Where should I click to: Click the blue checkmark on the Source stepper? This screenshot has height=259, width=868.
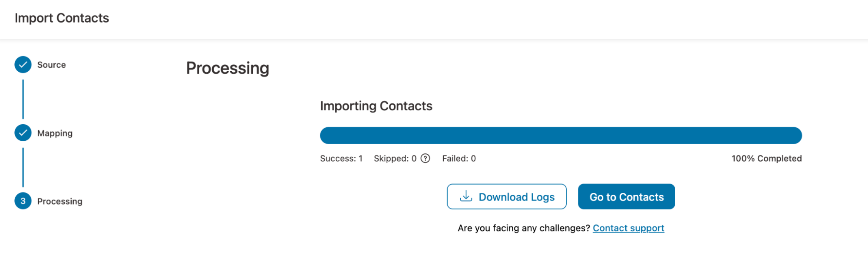(x=23, y=64)
